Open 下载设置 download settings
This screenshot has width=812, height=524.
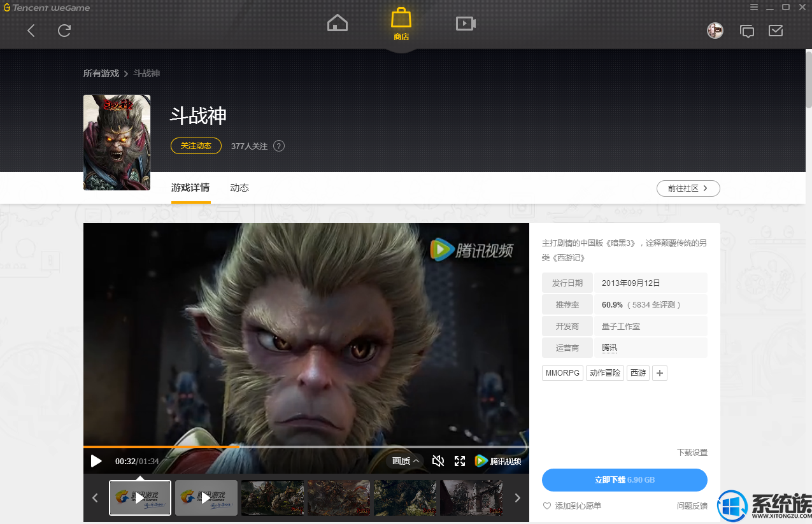[x=692, y=452]
